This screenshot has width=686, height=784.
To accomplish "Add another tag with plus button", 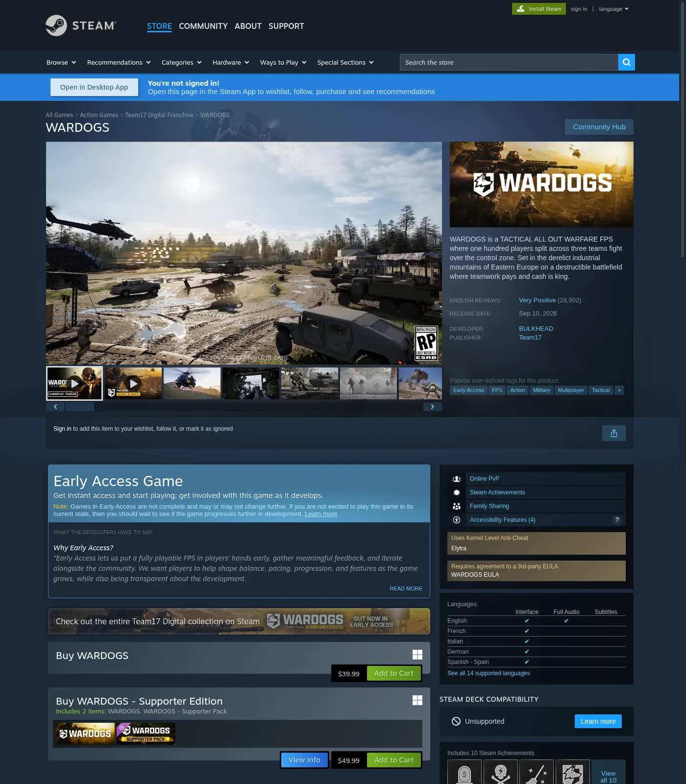I will click(x=619, y=390).
